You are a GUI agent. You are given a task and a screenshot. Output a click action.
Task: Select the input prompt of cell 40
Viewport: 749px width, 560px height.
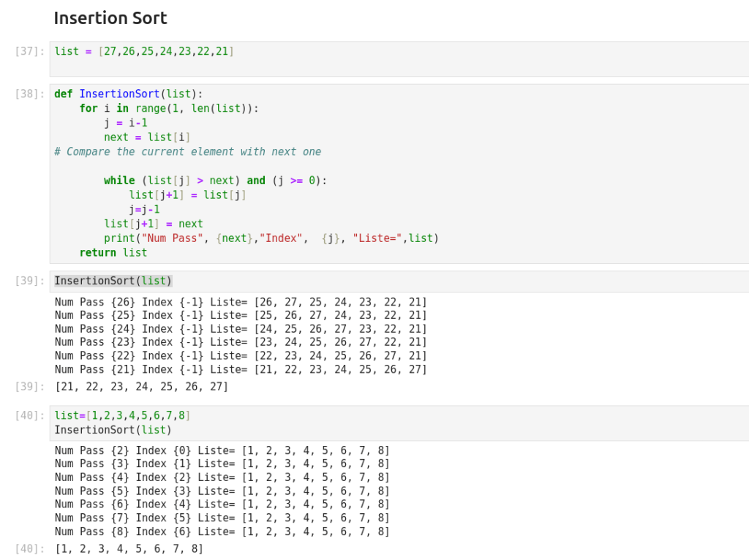(x=30, y=416)
